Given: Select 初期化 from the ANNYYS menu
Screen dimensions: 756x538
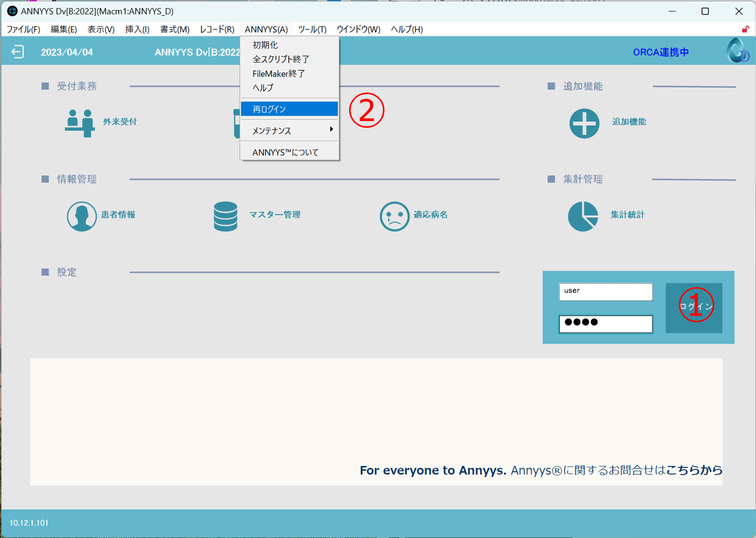Looking at the screenshot, I should pyautogui.click(x=289, y=45).
